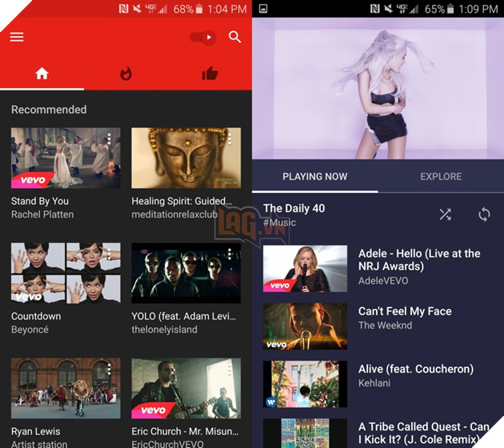
Task: Open overflow menu on Healing Spirit video
Action: click(x=230, y=139)
